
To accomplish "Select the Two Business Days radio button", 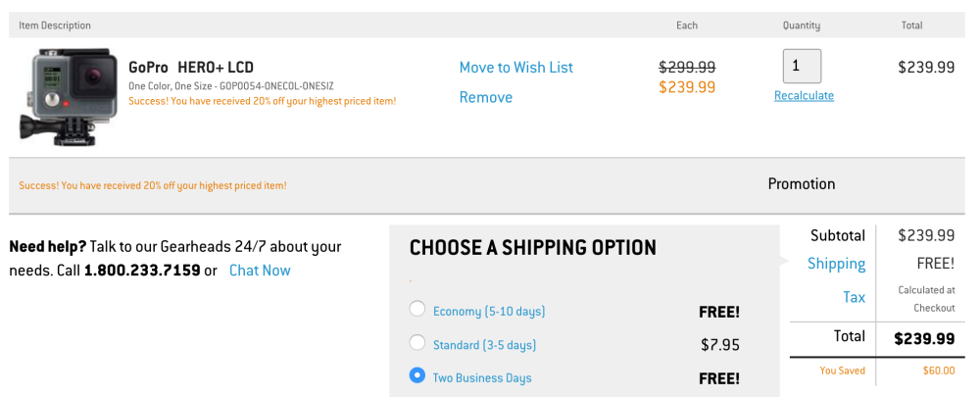I will (x=417, y=375).
